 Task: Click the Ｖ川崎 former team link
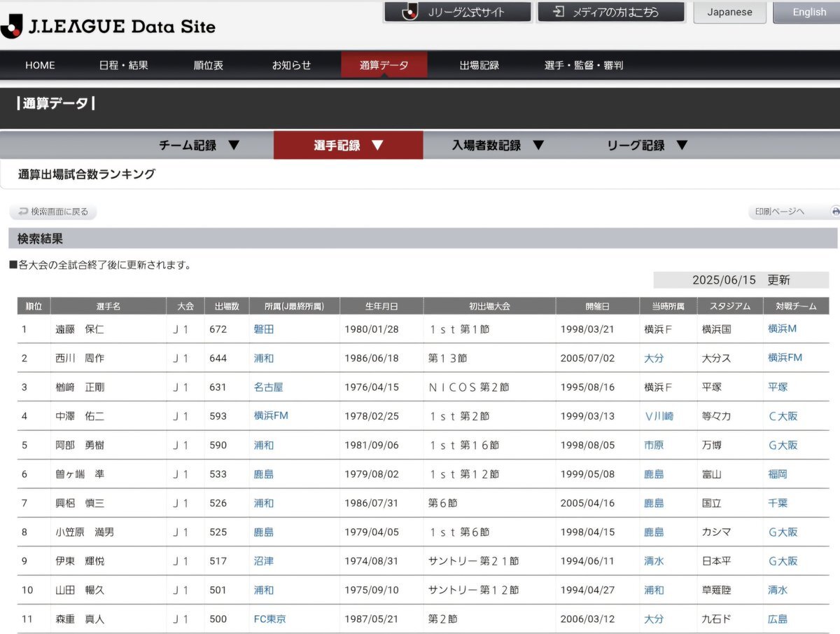(659, 416)
